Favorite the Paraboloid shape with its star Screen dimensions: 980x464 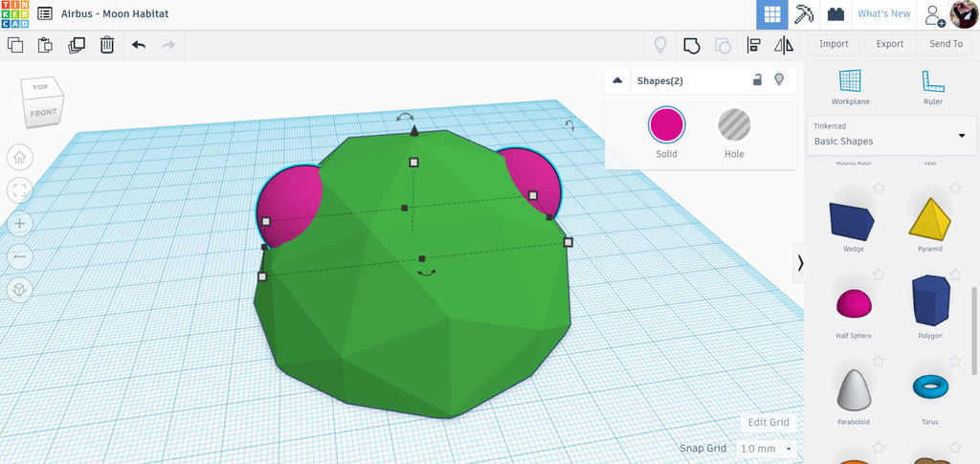click(x=879, y=361)
